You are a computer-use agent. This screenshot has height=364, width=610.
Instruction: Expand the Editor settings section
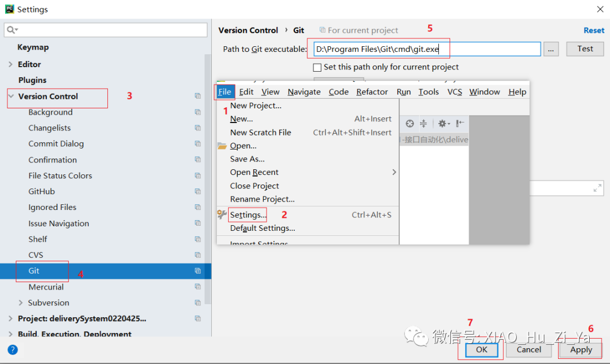click(x=11, y=64)
